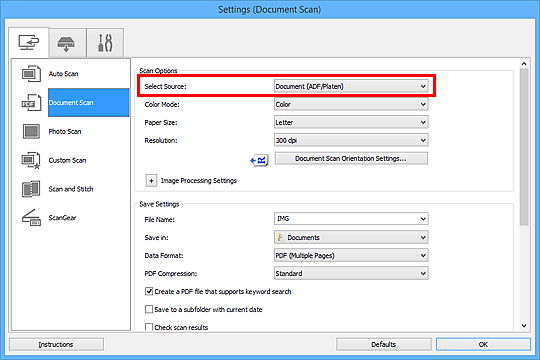Click the Instructions button
The width and height of the screenshot is (540, 360).
click(56, 344)
